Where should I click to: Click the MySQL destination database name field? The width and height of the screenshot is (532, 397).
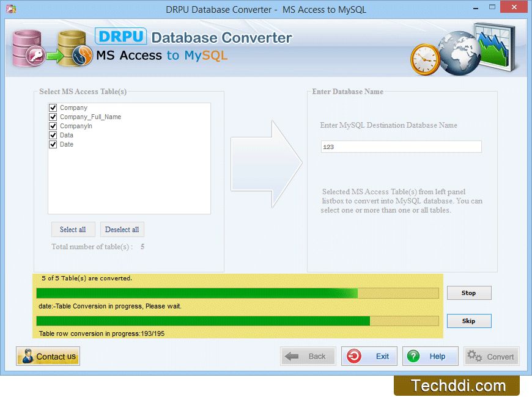coord(401,147)
